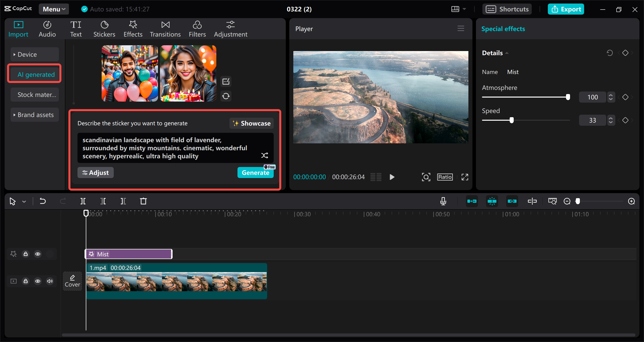Viewport: 644px width, 342px height.
Task: Open the Adjustment panel
Action: tap(230, 28)
